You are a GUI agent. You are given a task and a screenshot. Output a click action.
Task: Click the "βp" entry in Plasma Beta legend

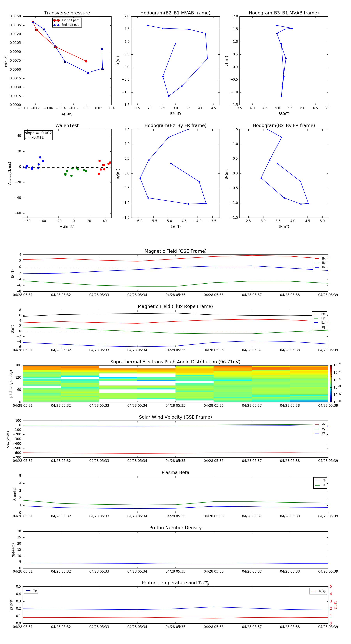click(x=320, y=480)
